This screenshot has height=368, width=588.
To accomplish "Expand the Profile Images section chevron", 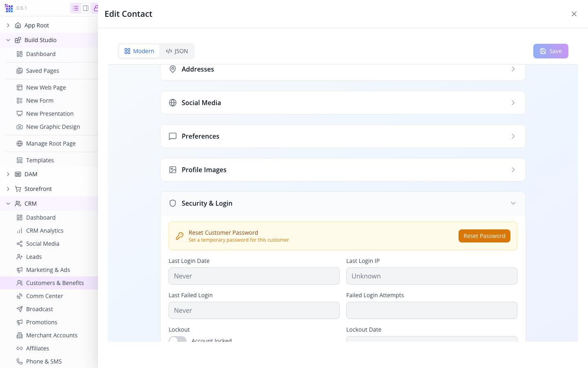I will [513, 170].
